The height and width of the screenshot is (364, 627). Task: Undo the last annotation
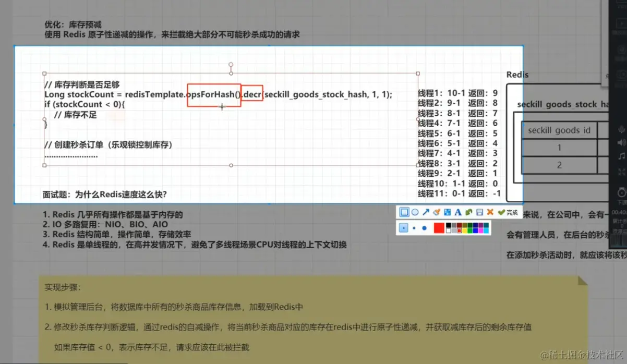(469, 212)
